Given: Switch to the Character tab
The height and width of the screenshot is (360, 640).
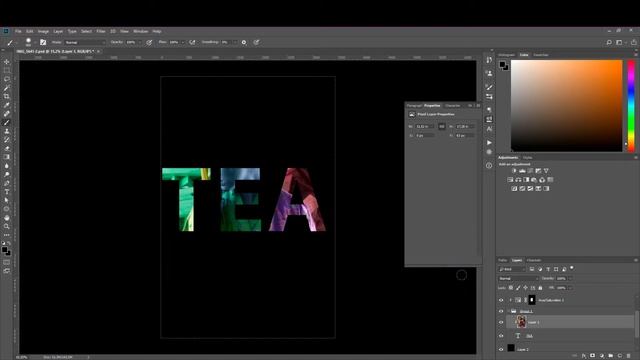Looking at the screenshot, I should coord(452,105).
